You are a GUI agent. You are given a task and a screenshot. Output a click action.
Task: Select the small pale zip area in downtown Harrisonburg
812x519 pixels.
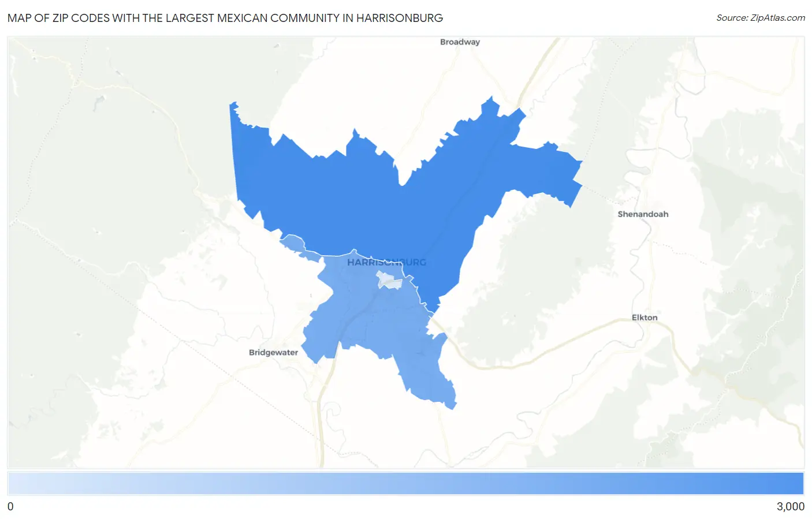pyautogui.click(x=390, y=281)
